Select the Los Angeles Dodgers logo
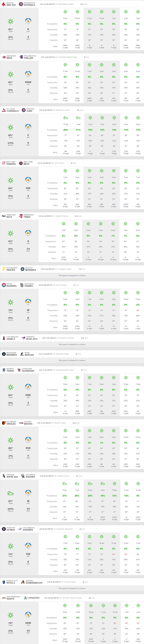The image size is (144, 644). coord(20,529)
